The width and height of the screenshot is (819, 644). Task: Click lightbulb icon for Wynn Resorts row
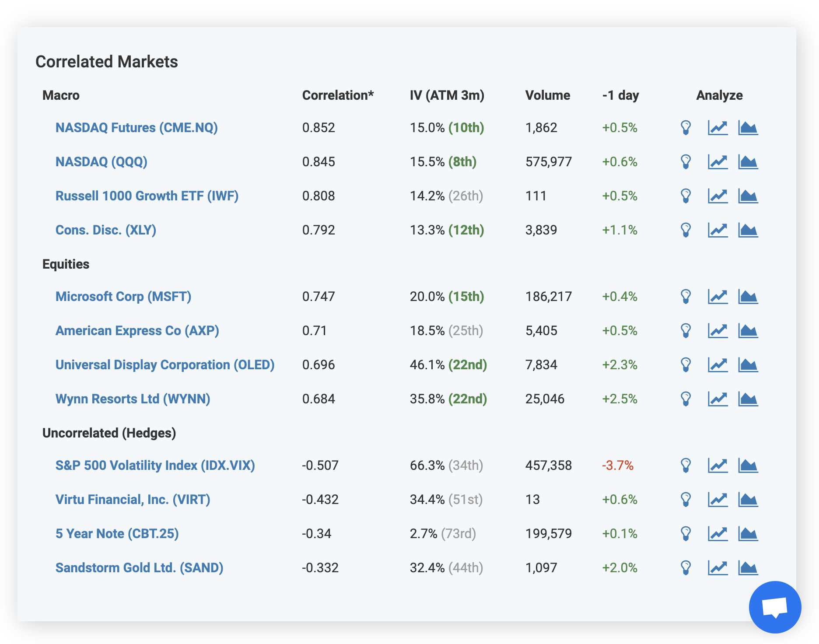click(686, 399)
